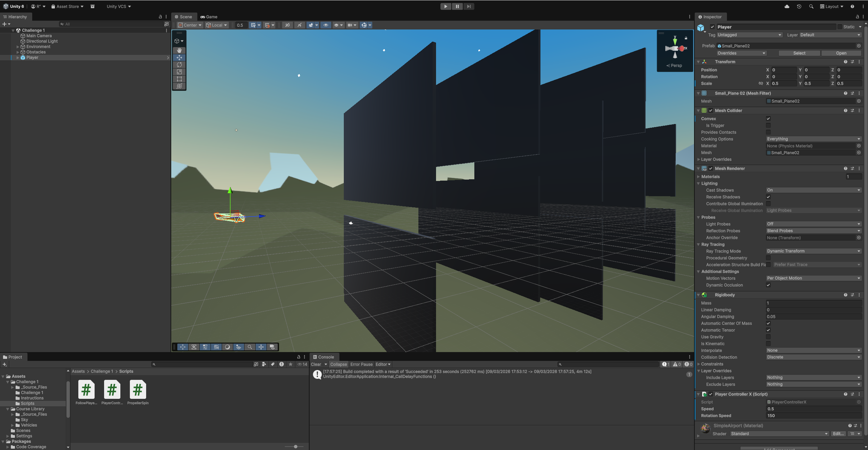
Task: Open the Collision Detection dropdown
Action: coord(813,357)
